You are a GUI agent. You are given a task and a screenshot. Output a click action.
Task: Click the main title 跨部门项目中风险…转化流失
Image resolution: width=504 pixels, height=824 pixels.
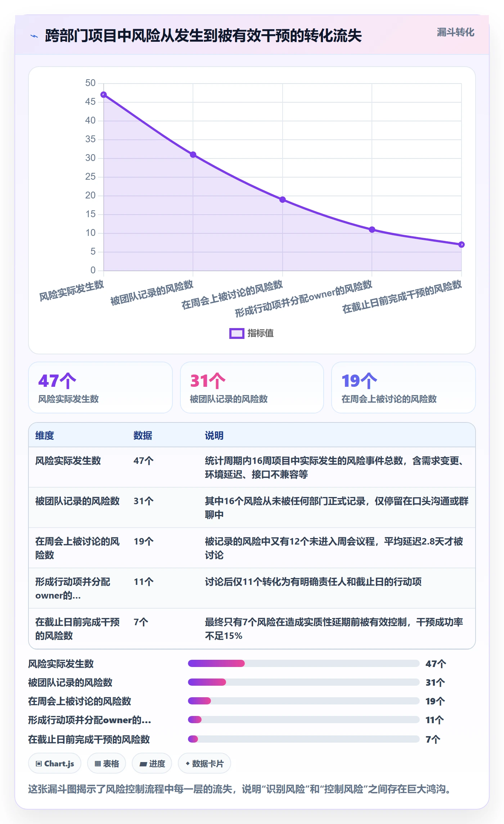tap(203, 36)
